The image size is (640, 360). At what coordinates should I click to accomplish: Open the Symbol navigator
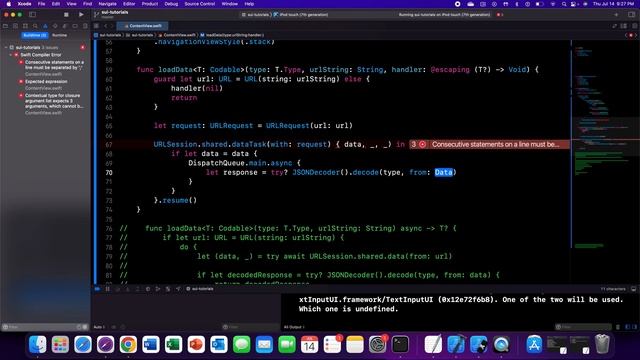[25, 26]
